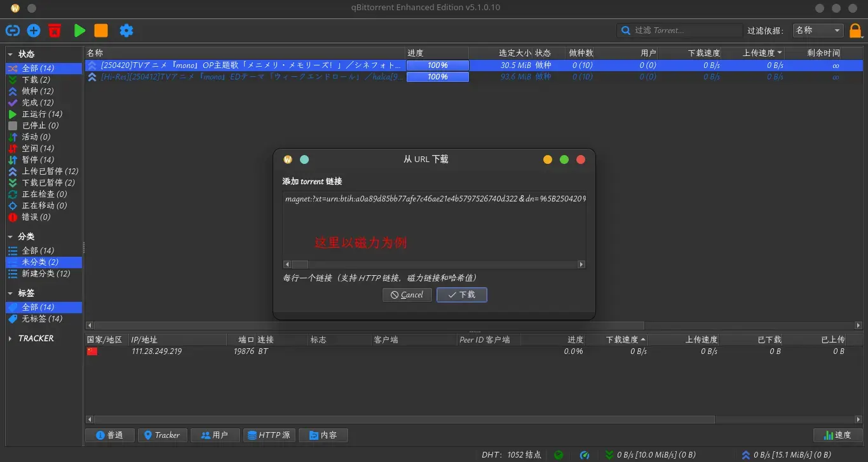
Task: Click the red delete torrent icon
Action: [55, 30]
